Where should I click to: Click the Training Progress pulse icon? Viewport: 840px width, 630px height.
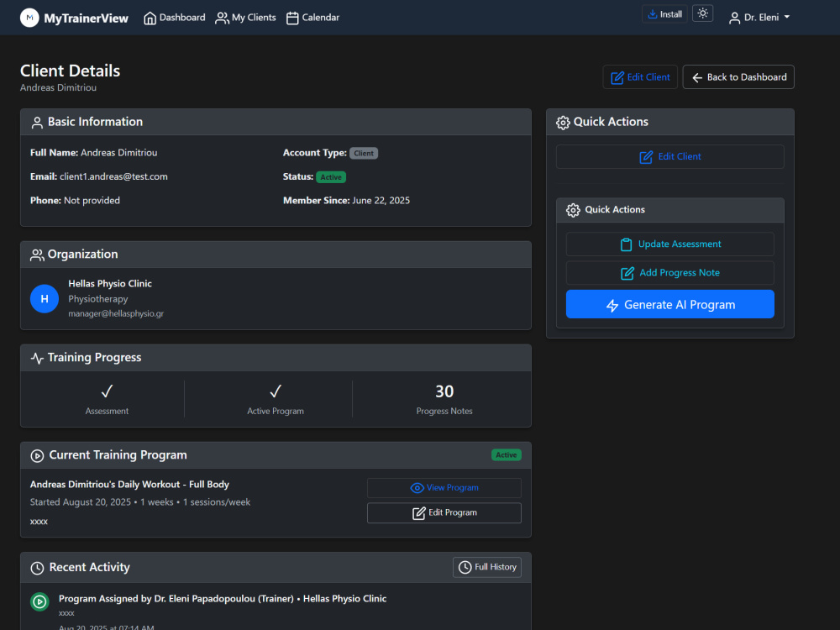[37, 359]
